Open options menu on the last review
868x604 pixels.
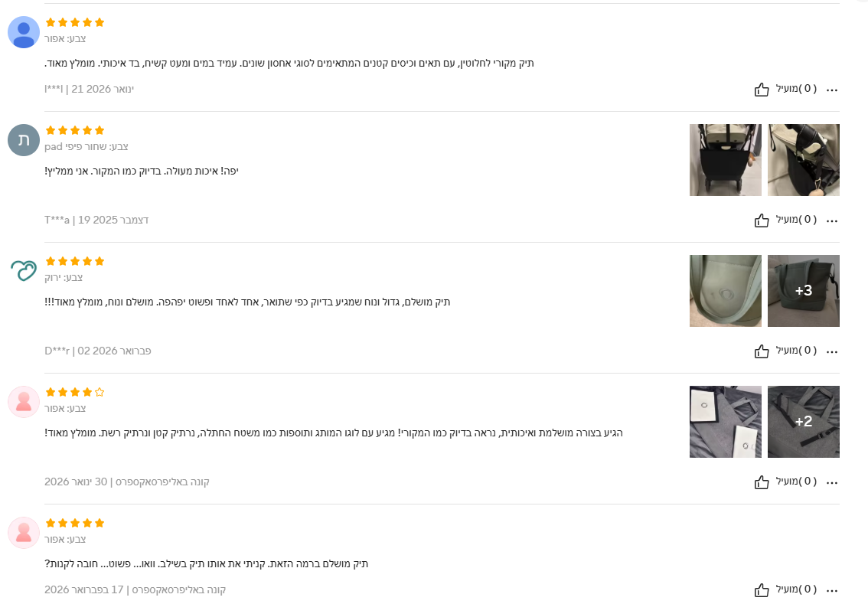coord(832,591)
